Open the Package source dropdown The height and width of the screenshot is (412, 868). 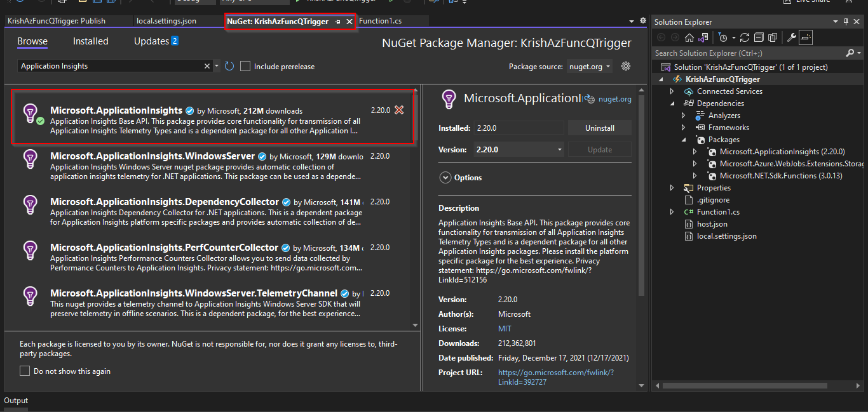tap(589, 66)
